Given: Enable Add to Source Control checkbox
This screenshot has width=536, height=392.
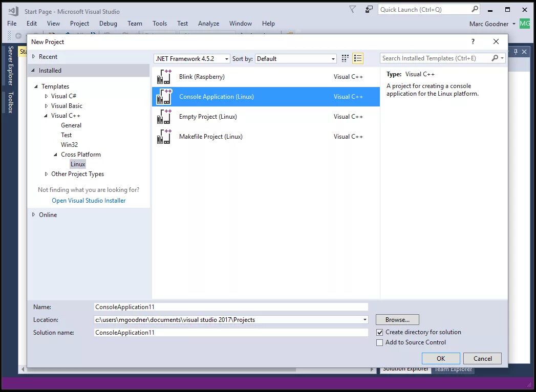Looking at the screenshot, I should pyautogui.click(x=379, y=342).
